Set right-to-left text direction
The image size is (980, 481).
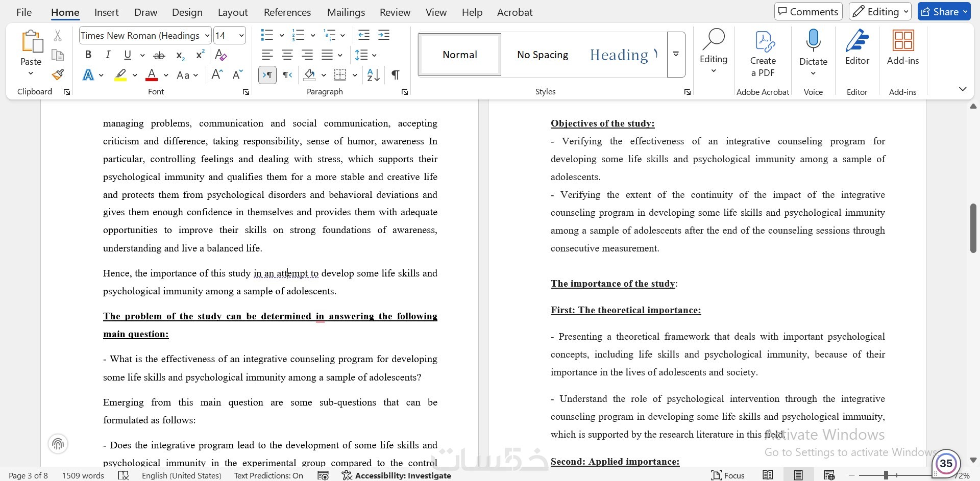coord(288,75)
